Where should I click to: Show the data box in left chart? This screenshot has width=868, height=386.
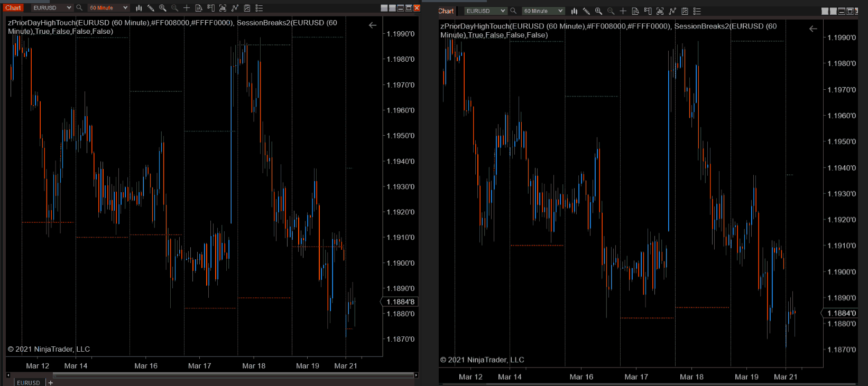click(199, 8)
